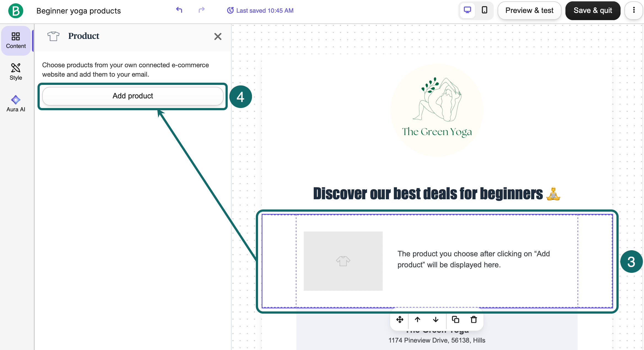Open the three-dot more options menu

pyautogui.click(x=634, y=10)
